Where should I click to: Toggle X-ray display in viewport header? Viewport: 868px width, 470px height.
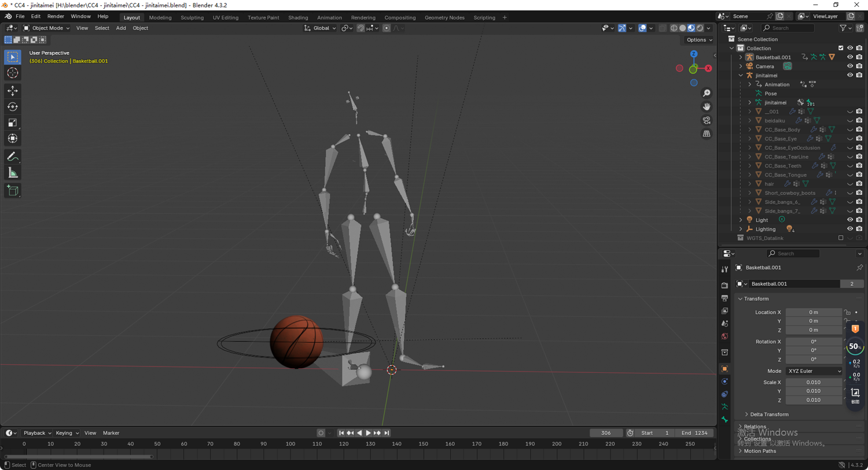(x=663, y=28)
